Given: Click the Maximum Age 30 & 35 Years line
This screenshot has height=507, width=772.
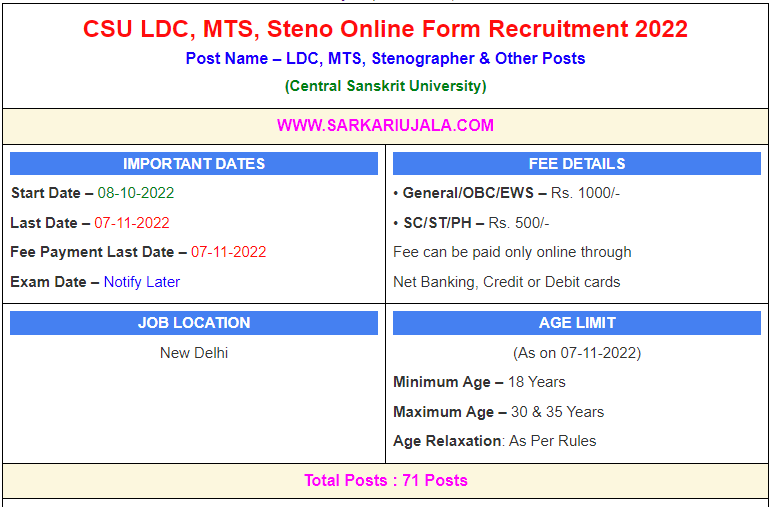Looking at the screenshot, I should click(498, 412).
